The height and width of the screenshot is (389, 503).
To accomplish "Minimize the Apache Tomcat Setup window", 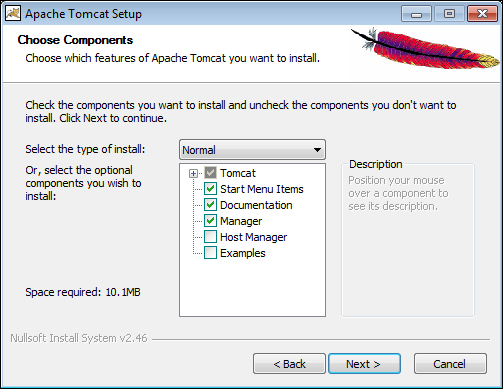I will (416, 14).
